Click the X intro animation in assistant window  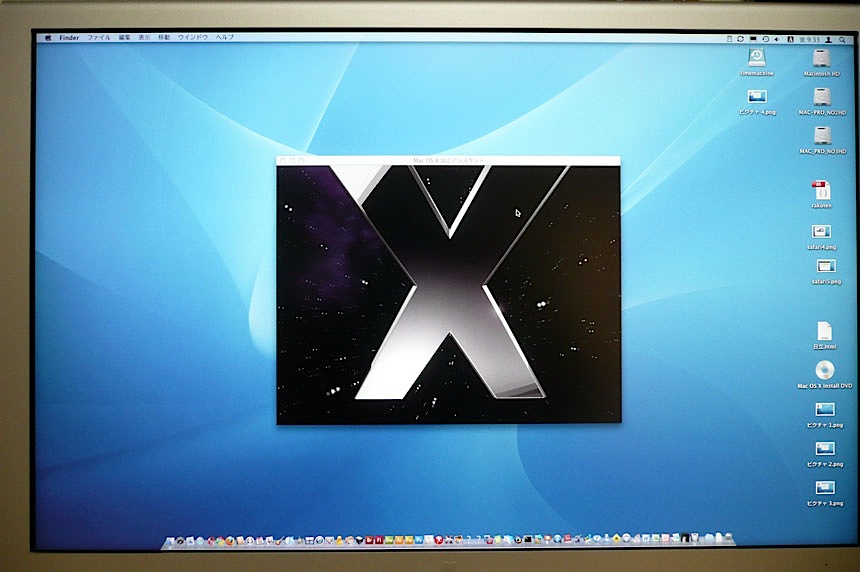tap(449, 295)
